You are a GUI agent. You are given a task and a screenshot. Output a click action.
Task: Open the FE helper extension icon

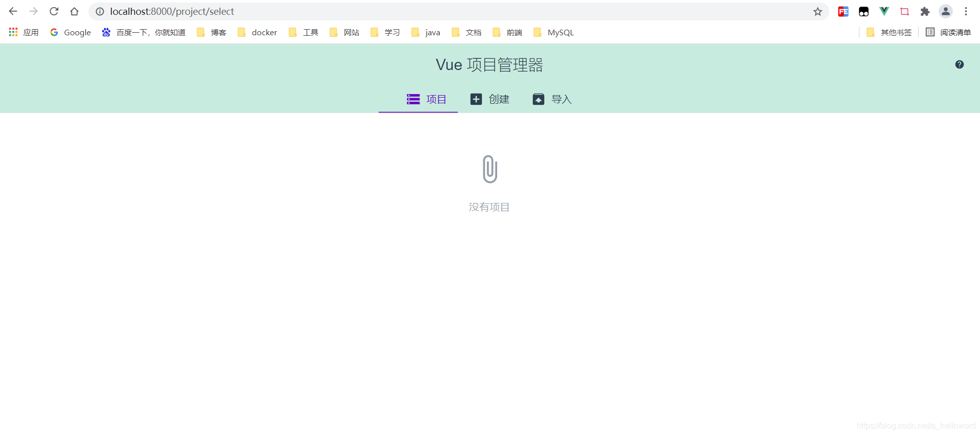coord(843,11)
